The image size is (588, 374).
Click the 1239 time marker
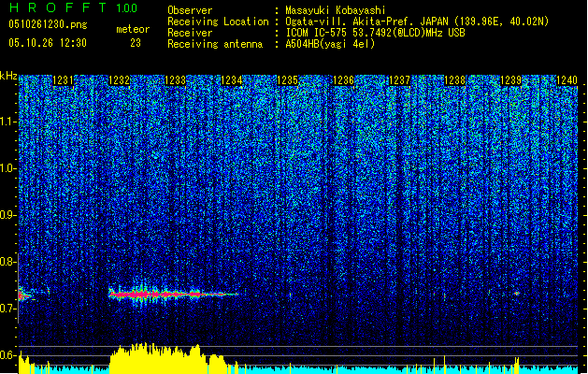[x=511, y=80]
